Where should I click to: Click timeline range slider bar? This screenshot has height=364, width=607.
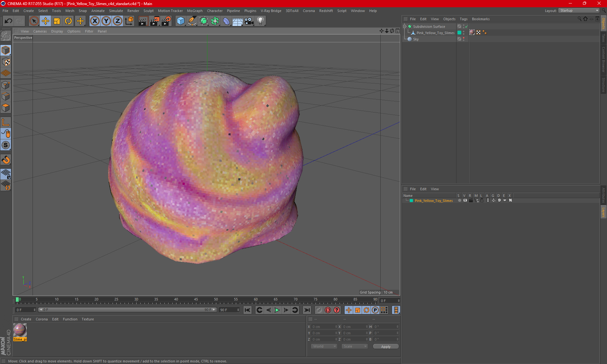(127, 310)
